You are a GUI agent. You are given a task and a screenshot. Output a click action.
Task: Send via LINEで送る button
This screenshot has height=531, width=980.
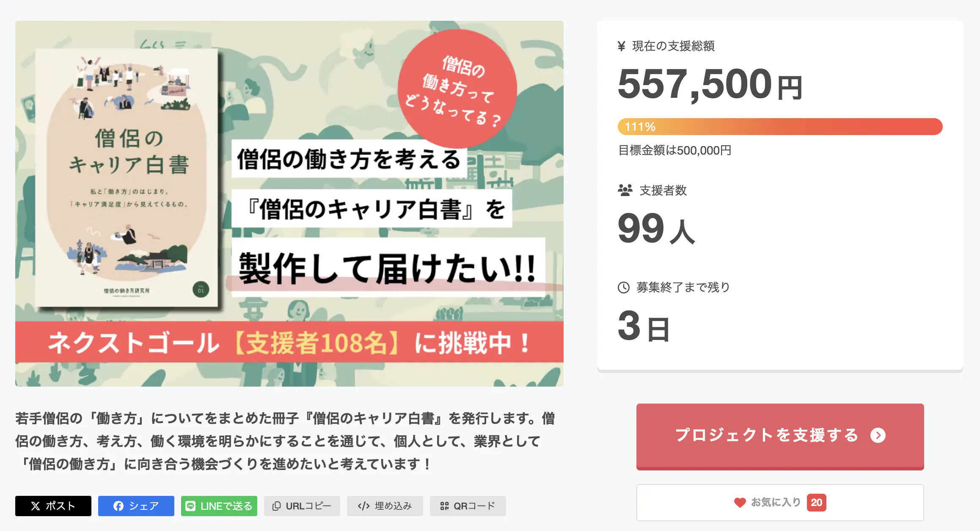(219, 506)
